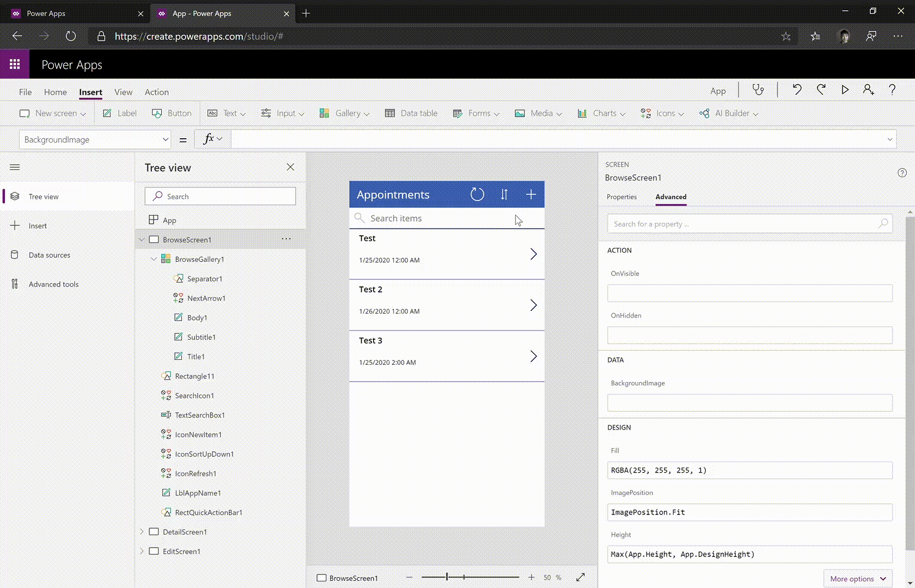Click the plus icon in the Appointments header
915x588 pixels.
point(531,194)
